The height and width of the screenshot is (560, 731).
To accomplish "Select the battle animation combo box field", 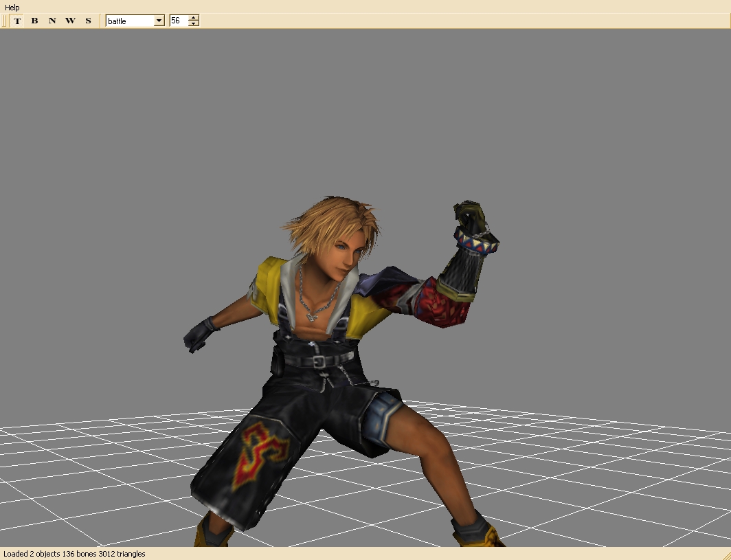I will (135, 21).
